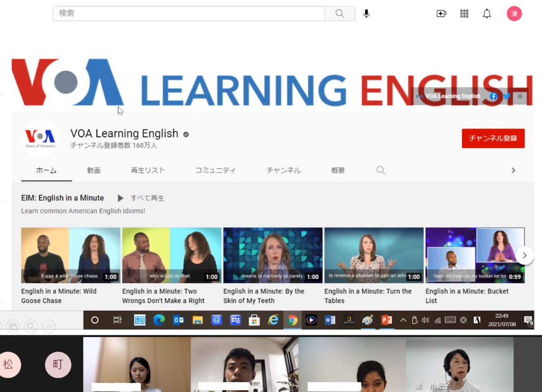Open Microsoft Edge from the taskbar
542x392 pixels.
point(159,320)
